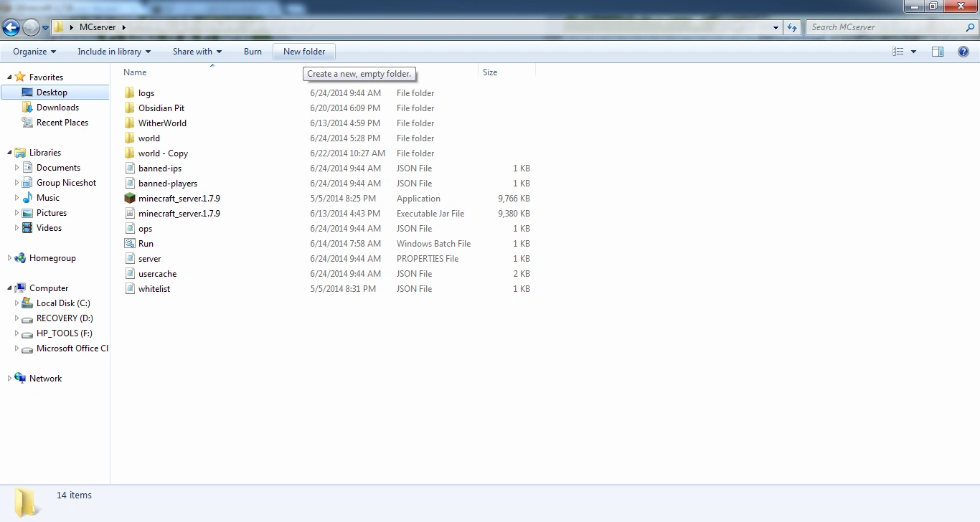Click the Help question mark icon

point(964,52)
